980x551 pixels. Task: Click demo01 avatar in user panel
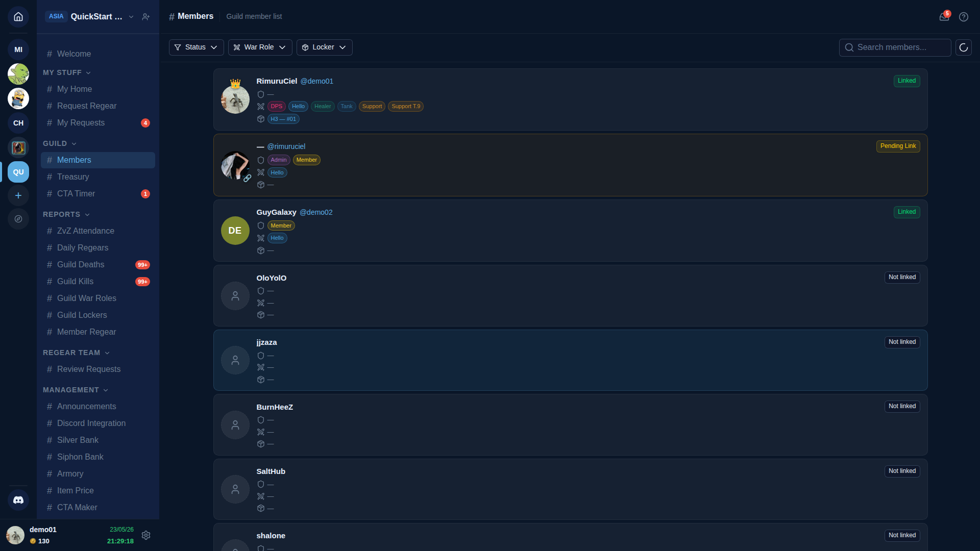[x=15, y=535]
